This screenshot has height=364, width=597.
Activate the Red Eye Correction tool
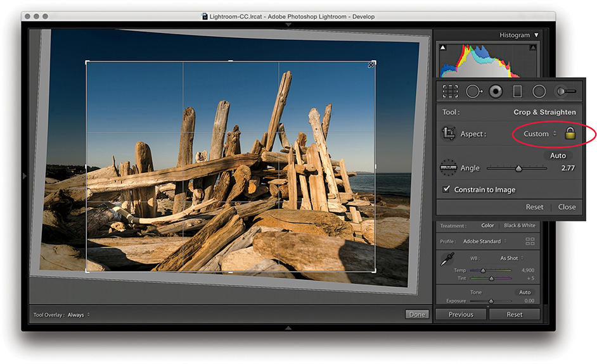496,91
